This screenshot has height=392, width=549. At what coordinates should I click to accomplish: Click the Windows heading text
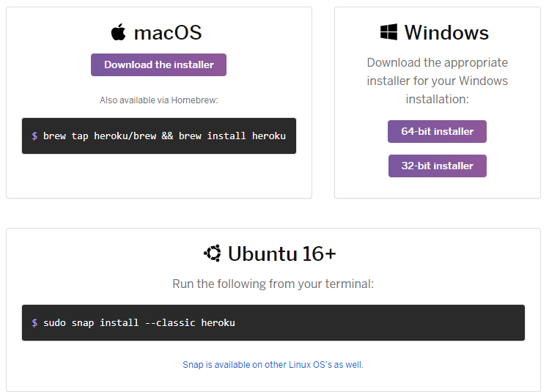point(446,33)
